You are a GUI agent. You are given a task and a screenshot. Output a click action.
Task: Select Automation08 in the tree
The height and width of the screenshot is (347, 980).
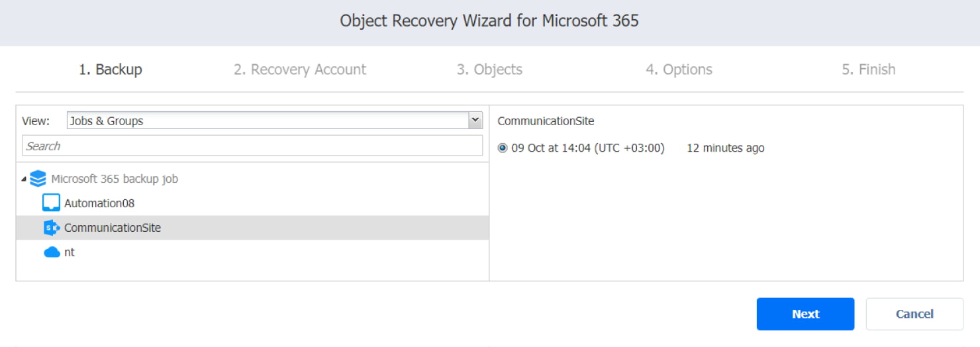click(99, 203)
